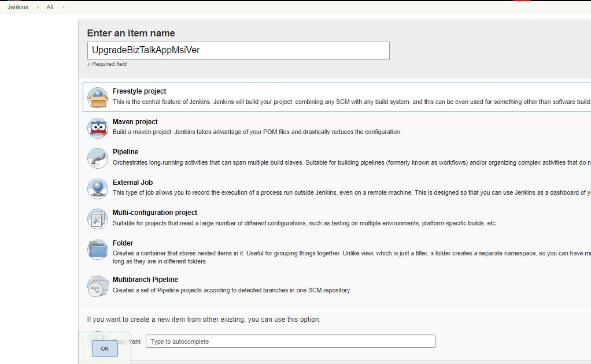Pick the Pipeline pipe icon

98,158
